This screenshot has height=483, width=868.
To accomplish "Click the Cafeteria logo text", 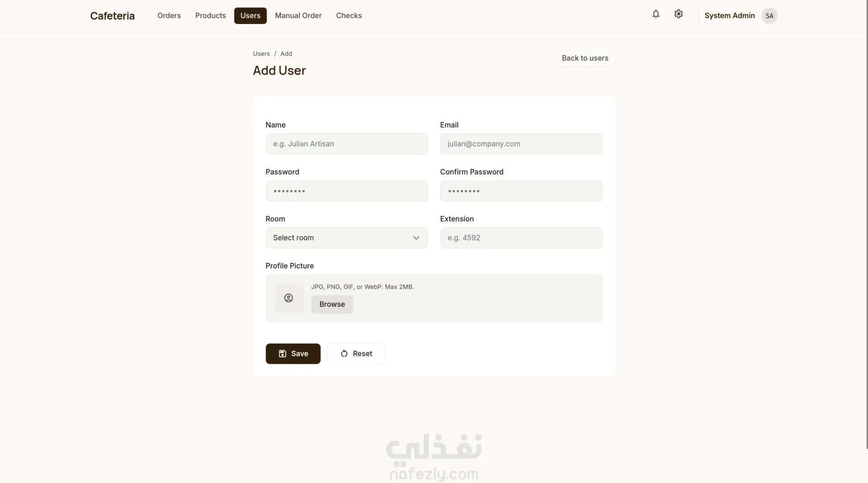I will pos(113,16).
